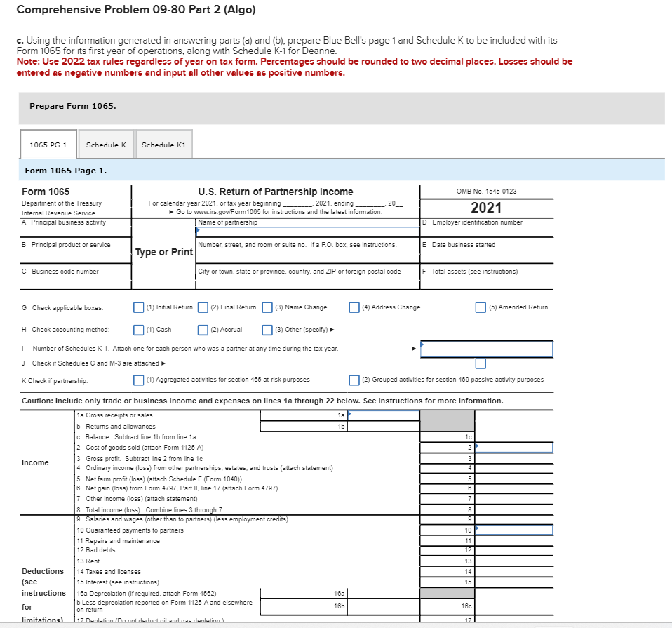Check the Other accounting method box
Image resolution: width=672 pixels, height=628 pixels.
[x=267, y=330]
